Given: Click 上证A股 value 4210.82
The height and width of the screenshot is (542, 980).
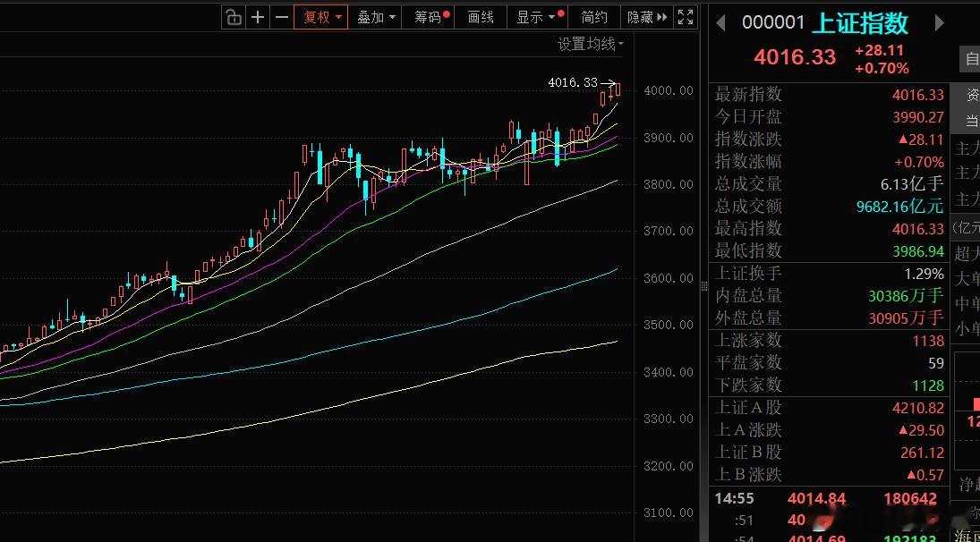Looking at the screenshot, I should (x=918, y=409).
